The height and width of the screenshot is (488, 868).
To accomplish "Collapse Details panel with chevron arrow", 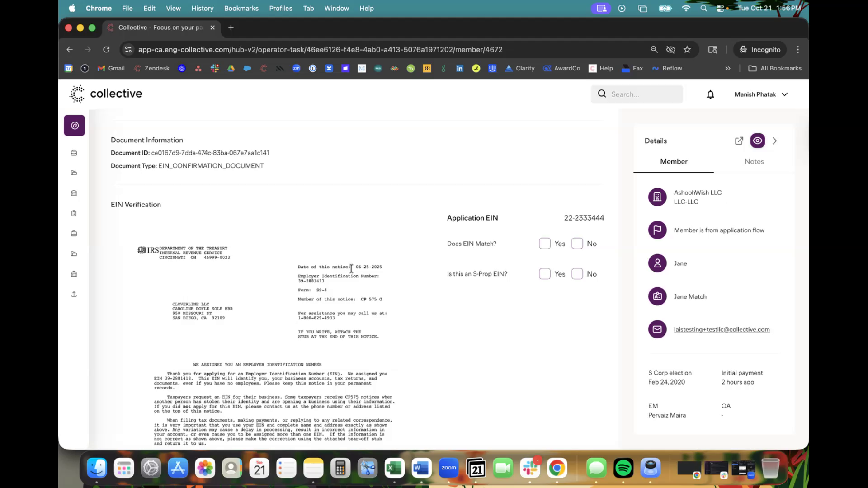I will point(775,141).
